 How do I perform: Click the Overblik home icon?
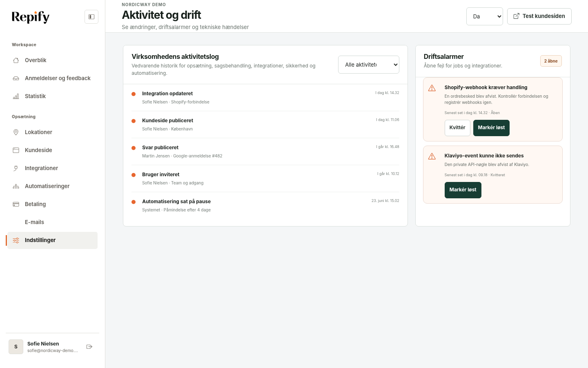tap(16, 60)
